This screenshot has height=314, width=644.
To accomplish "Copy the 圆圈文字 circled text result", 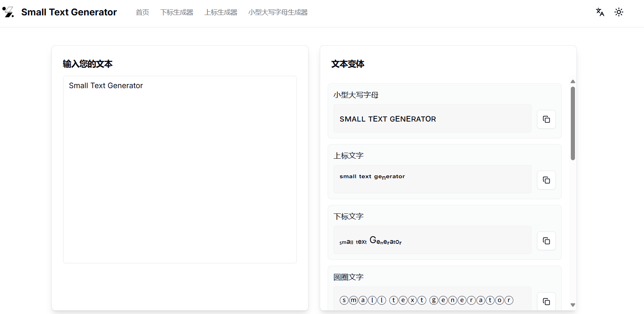I will pyautogui.click(x=546, y=301).
